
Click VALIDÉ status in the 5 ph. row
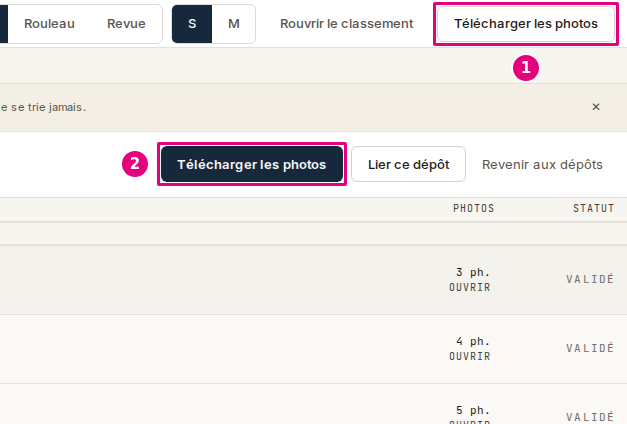coord(590,417)
